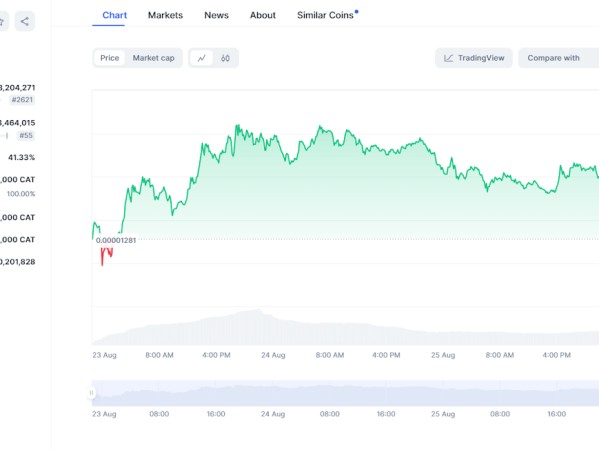
Task: Click the 41.33% value
Action: click(x=21, y=157)
